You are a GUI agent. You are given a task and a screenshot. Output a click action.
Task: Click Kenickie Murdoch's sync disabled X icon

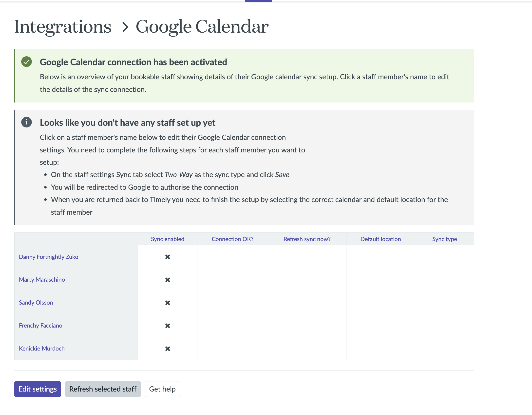tap(168, 349)
